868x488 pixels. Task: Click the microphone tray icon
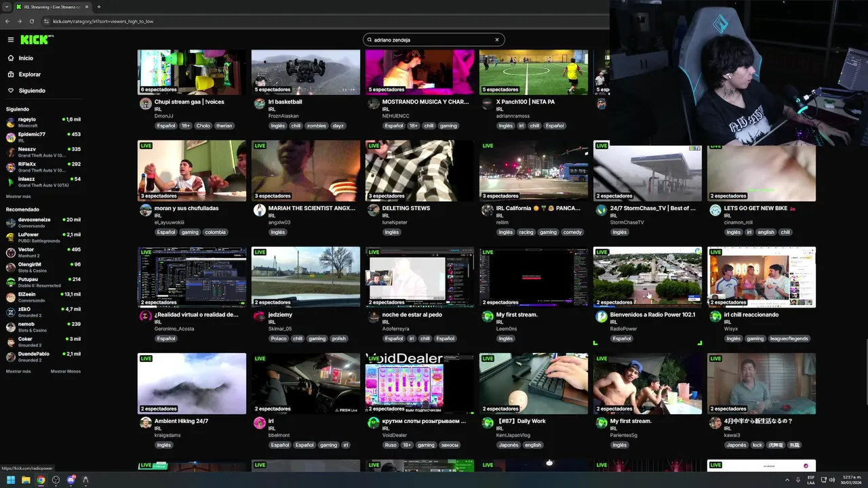[798, 480]
